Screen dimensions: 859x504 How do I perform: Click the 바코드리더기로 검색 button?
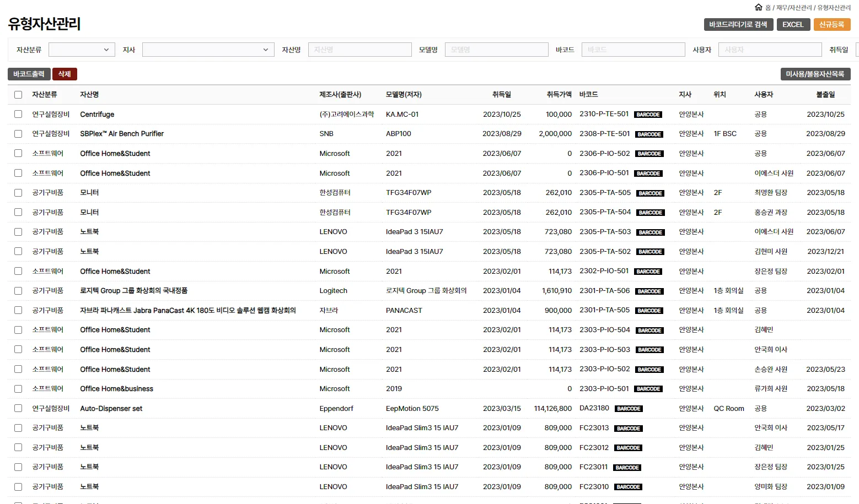tap(738, 24)
